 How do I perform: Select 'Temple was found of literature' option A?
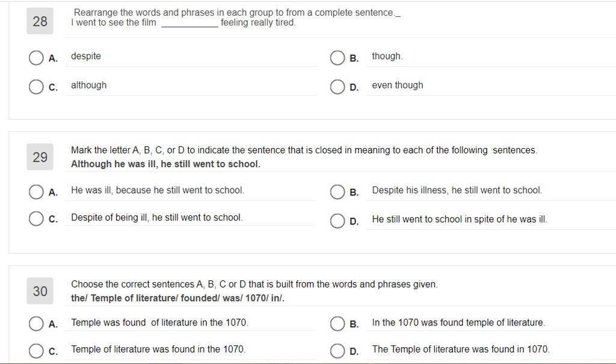click(x=36, y=324)
